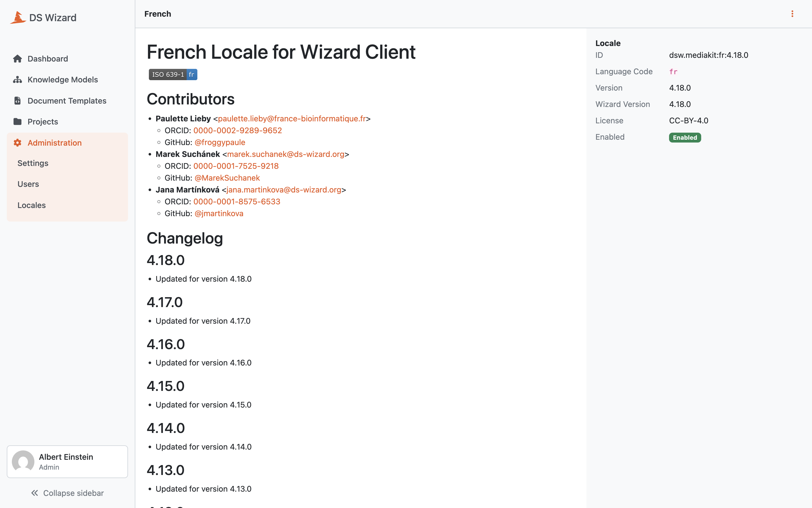The height and width of the screenshot is (508, 812).
Task: Open ORCID 0000-0001-8575-6533 link
Action: tap(237, 202)
